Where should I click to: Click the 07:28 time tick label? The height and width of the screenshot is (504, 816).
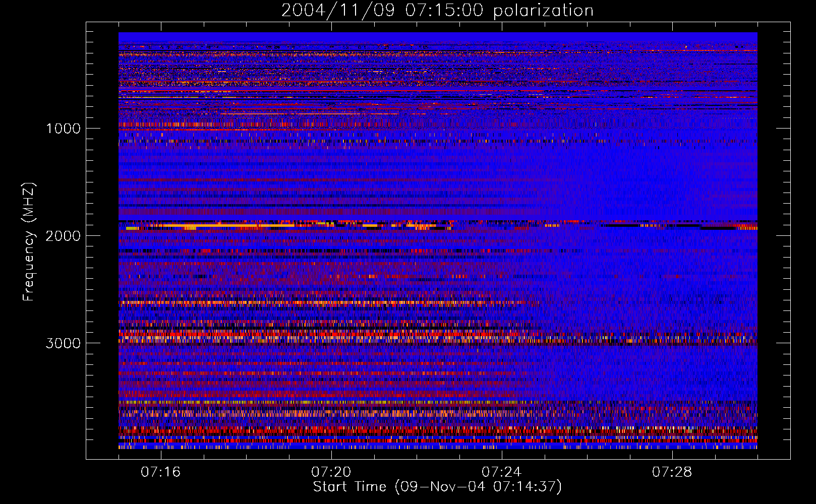[x=672, y=472]
